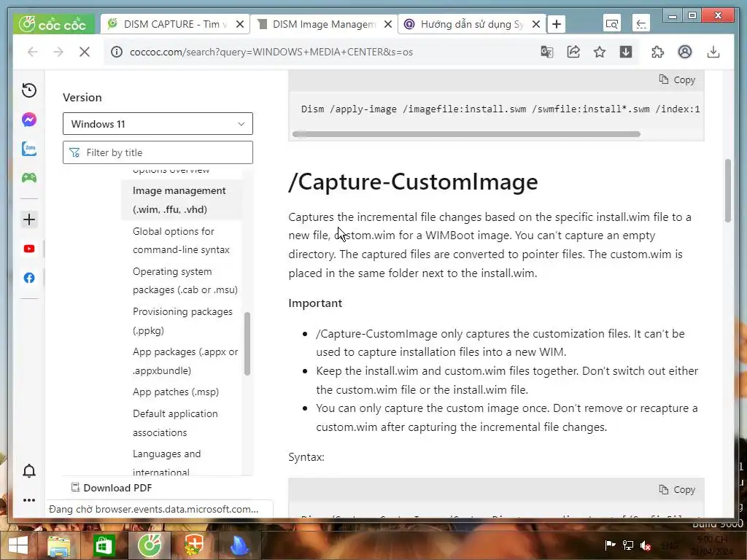The width and height of the screenshot is (747, 560).
Task: Stop loading the page
Action: point(85,52)
